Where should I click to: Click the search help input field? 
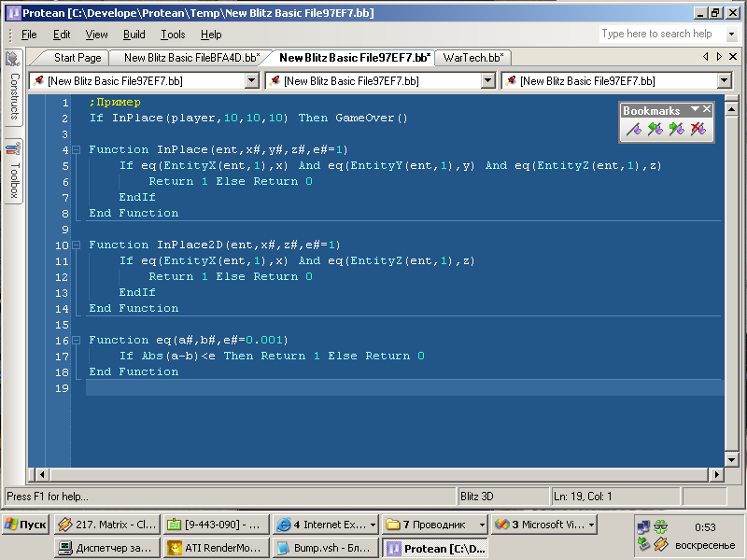point(659,34)
